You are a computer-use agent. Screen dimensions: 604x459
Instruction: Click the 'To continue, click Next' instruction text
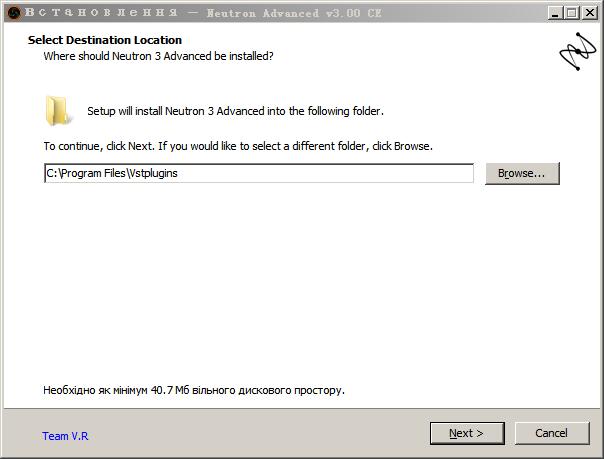(238, 146)
